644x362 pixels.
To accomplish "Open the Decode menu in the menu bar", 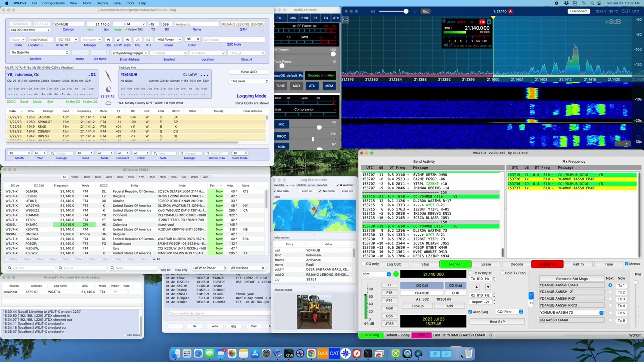I will click(x=102, y=3).
